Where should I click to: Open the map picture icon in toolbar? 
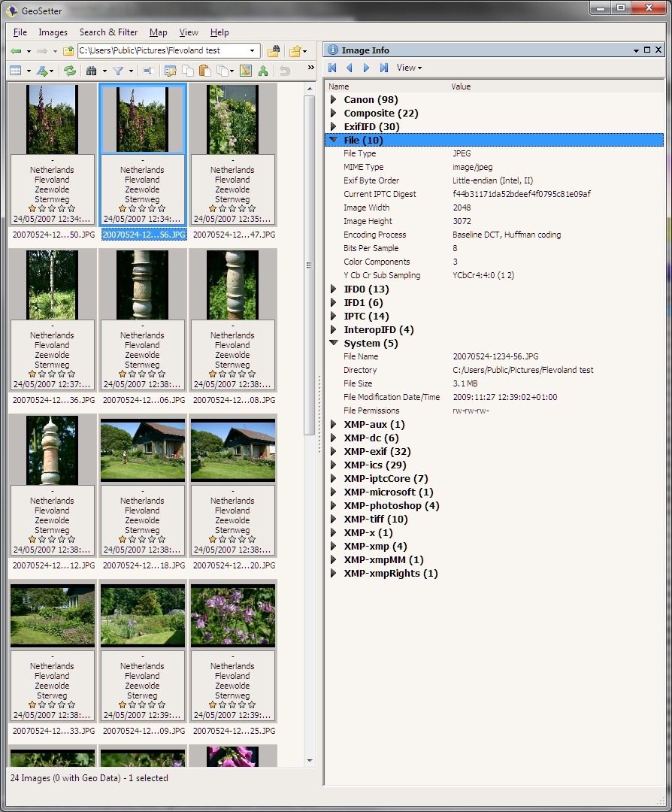coord(245,71)
